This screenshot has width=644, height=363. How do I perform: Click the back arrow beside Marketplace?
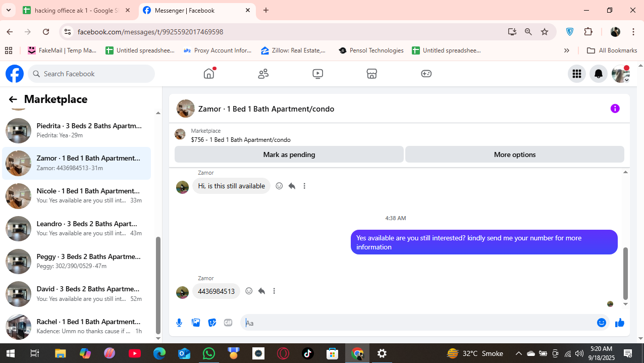pos(13,99)
